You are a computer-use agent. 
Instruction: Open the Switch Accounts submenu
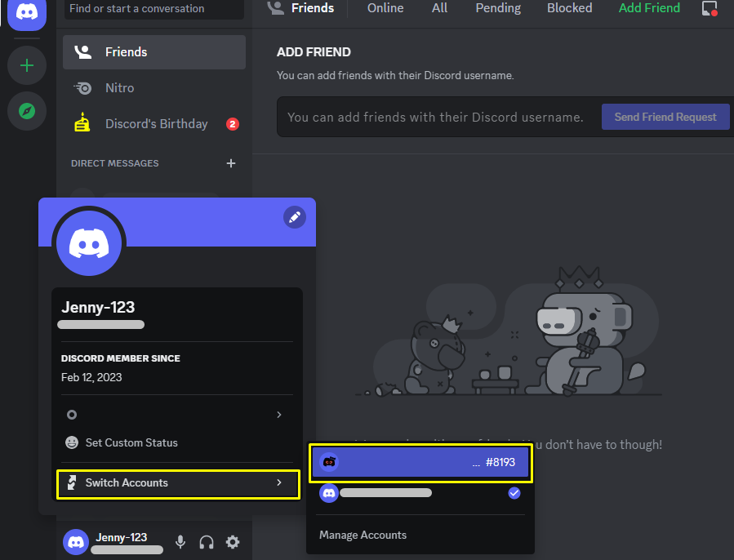pos(178,483)
